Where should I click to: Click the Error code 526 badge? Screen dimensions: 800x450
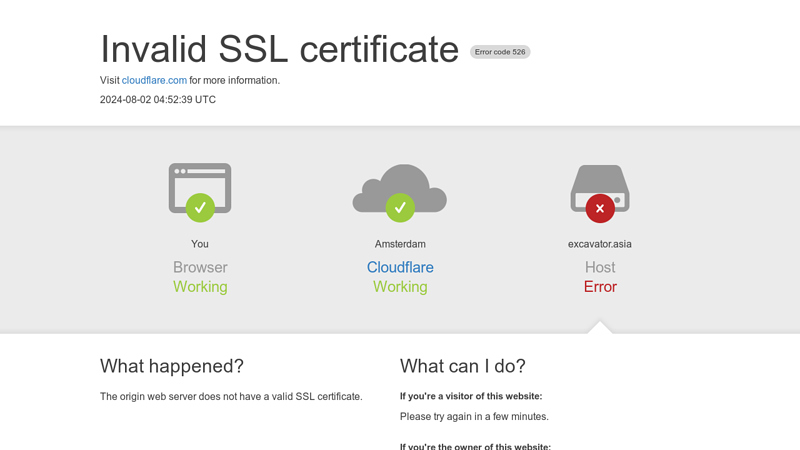[x=500, y=52]
